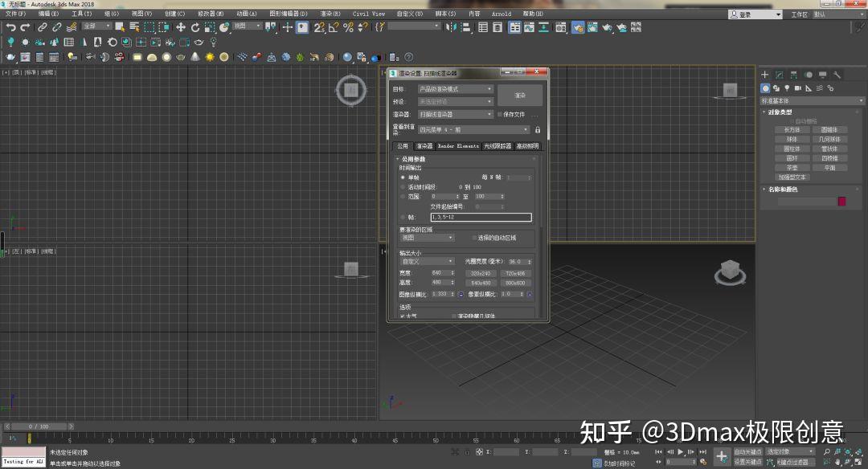Screen dimensions: 868x469
Task: Select the Shapes category icon in Create panel
Action: (x=776, y=88)
